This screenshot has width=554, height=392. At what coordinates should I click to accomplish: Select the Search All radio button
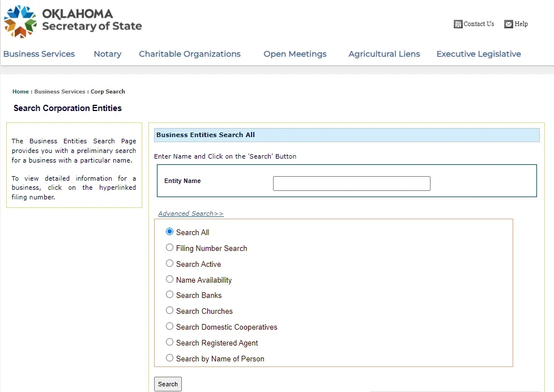pos(169,232)
